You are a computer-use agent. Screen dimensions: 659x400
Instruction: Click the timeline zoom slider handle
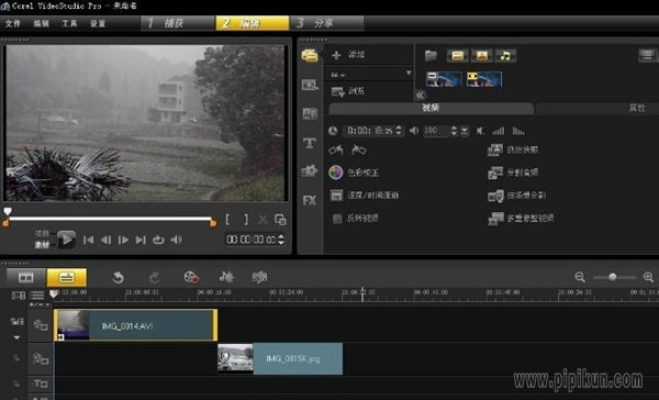point(615,277)
